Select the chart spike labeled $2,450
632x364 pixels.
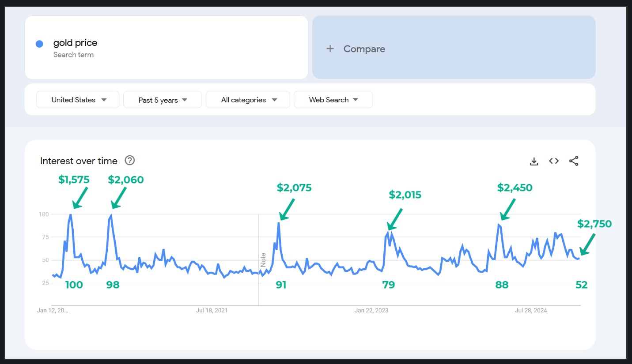tap(499, 225)
